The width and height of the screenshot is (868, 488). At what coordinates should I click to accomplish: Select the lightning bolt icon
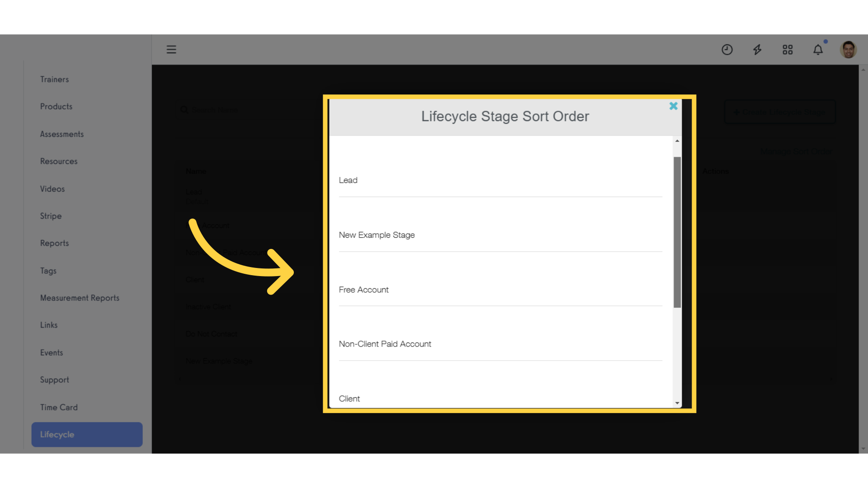(x=757, y=49)
